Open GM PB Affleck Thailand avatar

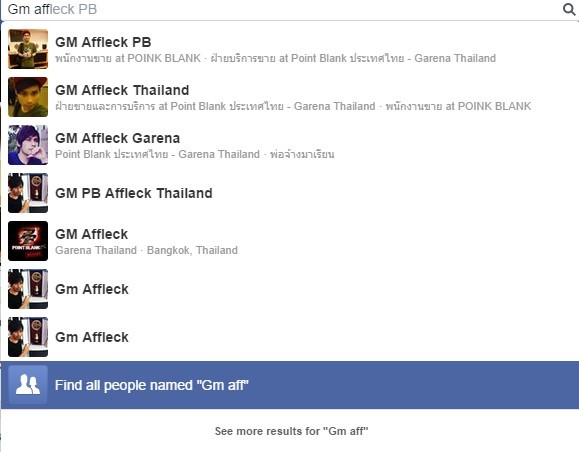28,193
